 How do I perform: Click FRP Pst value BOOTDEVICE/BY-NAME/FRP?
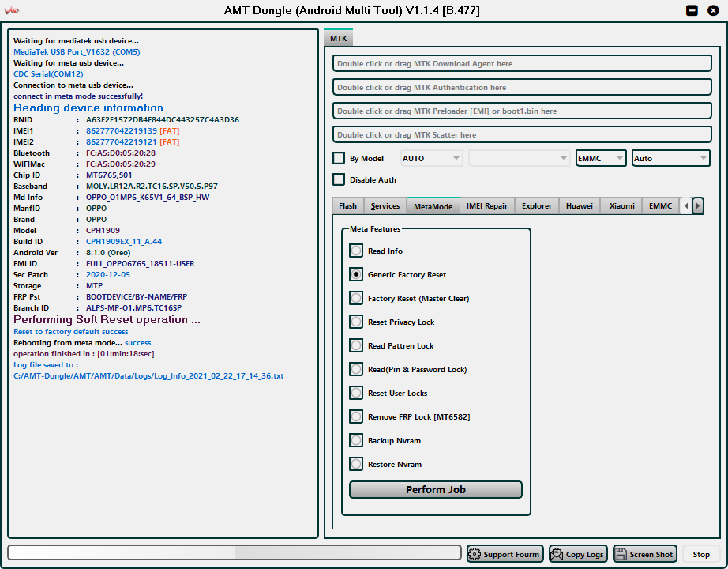pos(137,296)
